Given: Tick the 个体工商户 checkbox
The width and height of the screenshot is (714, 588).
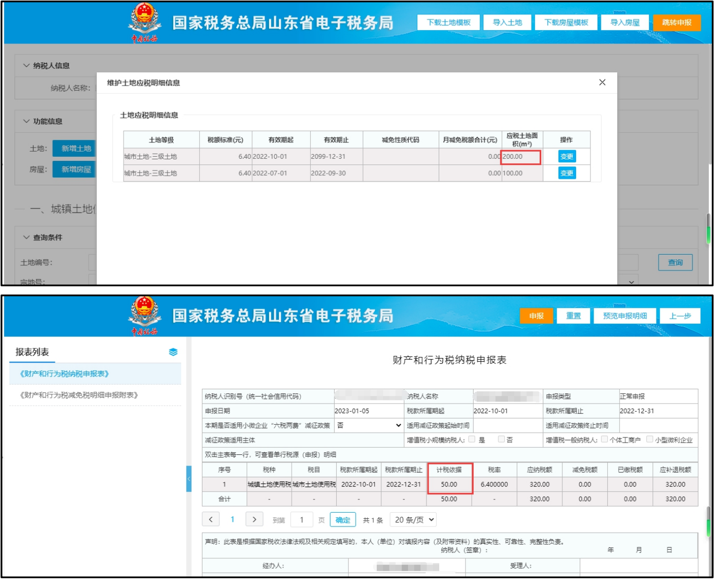Looking at the screenshot, I should point(605,439).
